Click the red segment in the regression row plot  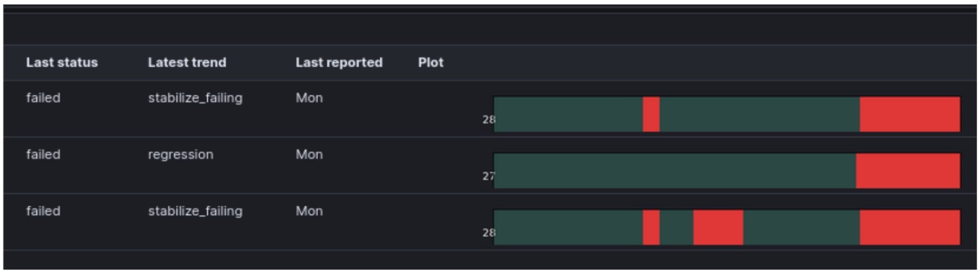907,171
